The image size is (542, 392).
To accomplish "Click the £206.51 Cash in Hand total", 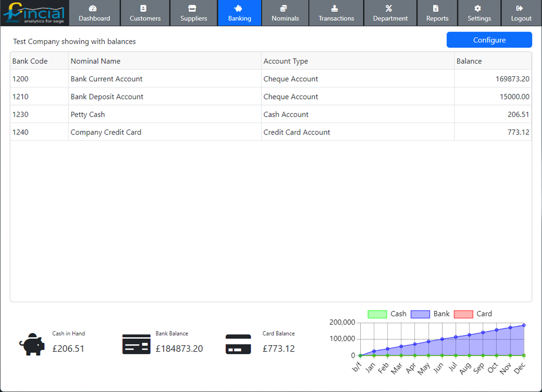I will point(68,349).
